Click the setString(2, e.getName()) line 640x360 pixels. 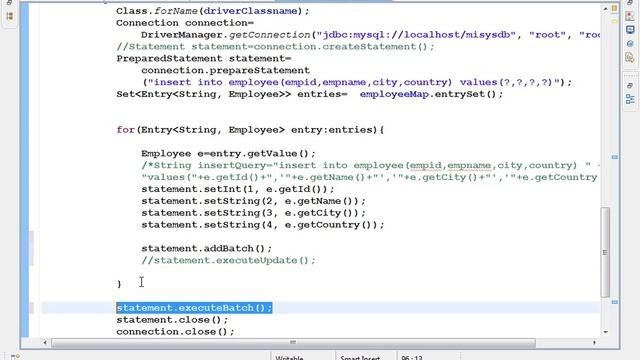pos(253,201)
